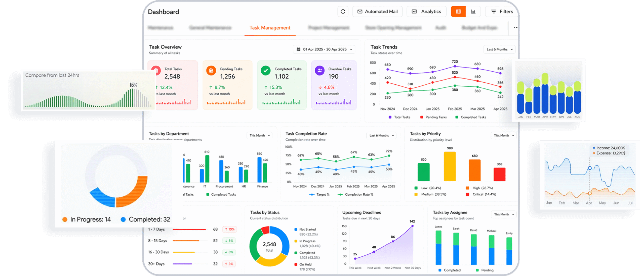
Task: Click the Expense: 13,290$ tooltip entry
Action: (x=609, y=153)
